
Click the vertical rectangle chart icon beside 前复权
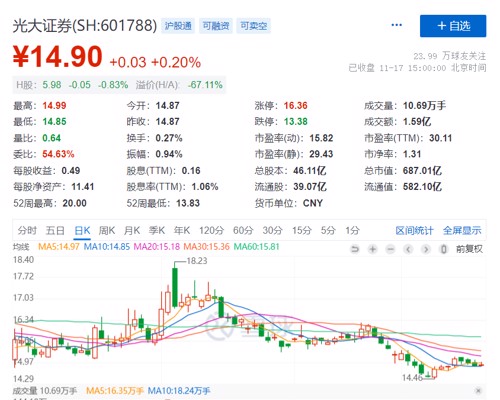click(x=443, y=249)
